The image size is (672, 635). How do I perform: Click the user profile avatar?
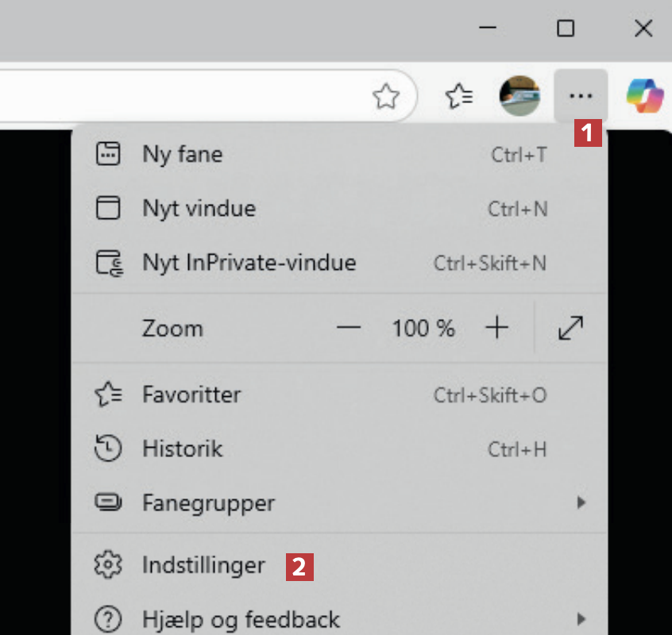coord(519,96)
